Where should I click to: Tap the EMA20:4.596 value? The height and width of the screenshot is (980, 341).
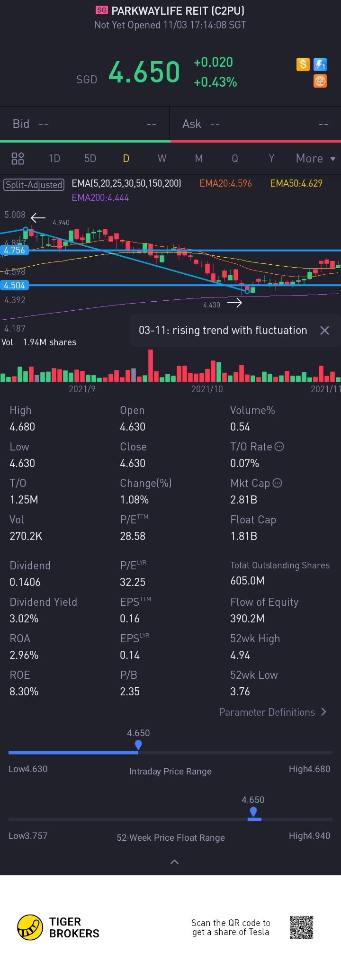(x=225, y=183)
